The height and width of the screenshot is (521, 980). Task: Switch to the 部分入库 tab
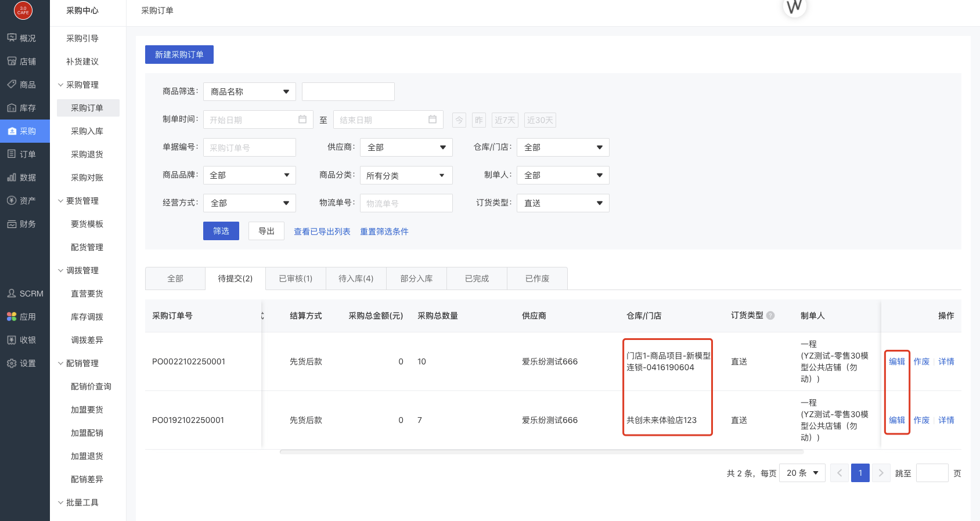[416, 278]
